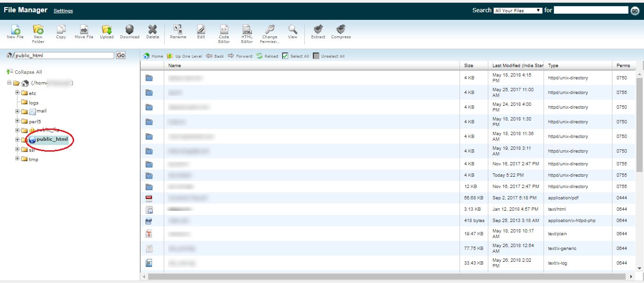This screenshot has width=644, height=283.
Task: Sort by the Name column header
Action: pyautogui.click(x=312, y=65)
